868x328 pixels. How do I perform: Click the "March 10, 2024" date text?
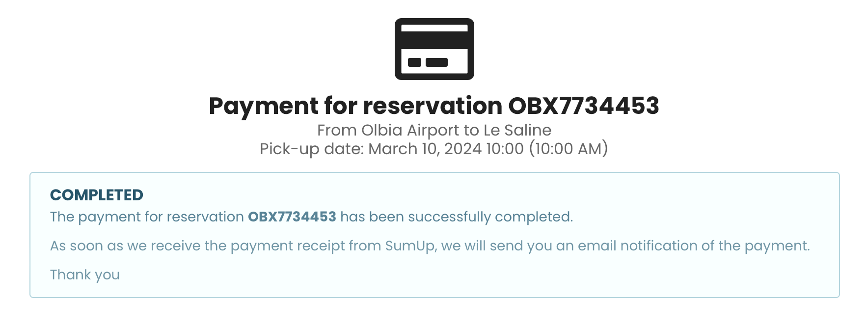pyautogui.click(x=425, y=149)
